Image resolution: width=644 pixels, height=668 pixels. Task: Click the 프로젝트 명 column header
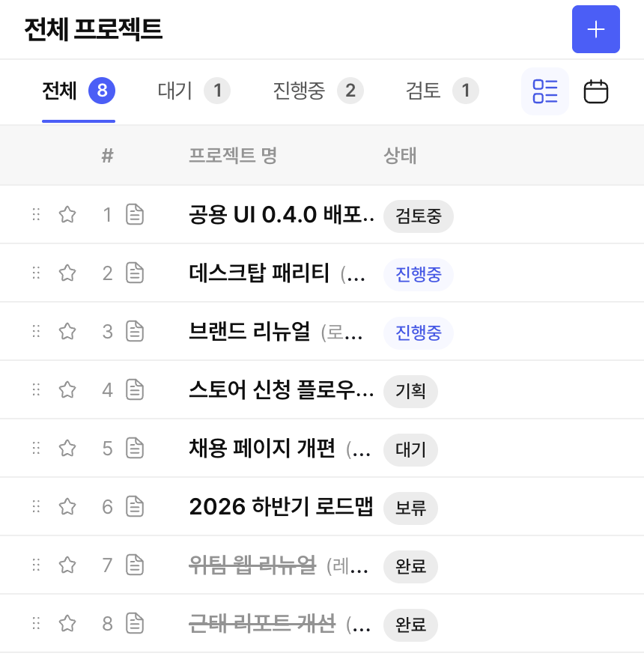(x=233, y=155)
